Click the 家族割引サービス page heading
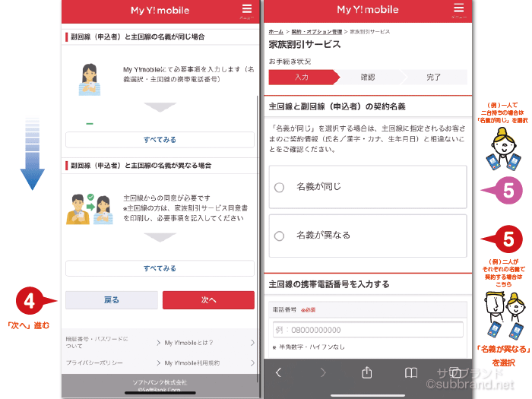The width and height of the screenshot is (532, 399). pos(305,44)
